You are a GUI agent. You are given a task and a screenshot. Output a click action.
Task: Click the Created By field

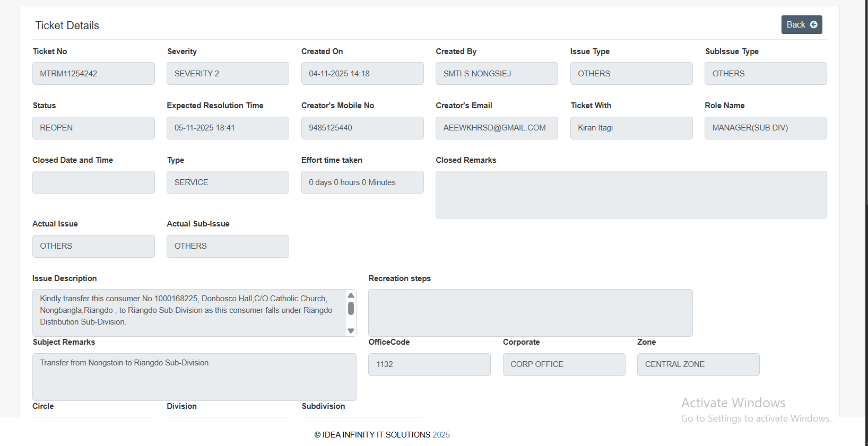tap(497, 74)
